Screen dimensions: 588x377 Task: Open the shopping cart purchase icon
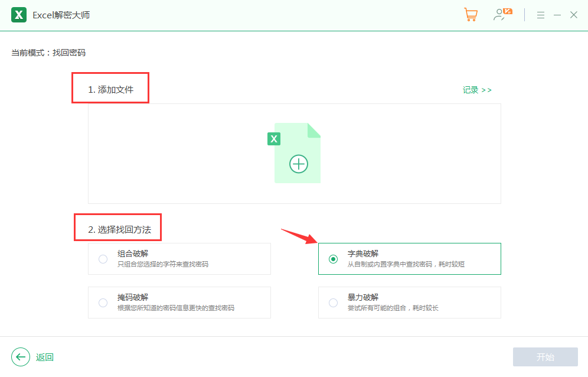(471, 15)
